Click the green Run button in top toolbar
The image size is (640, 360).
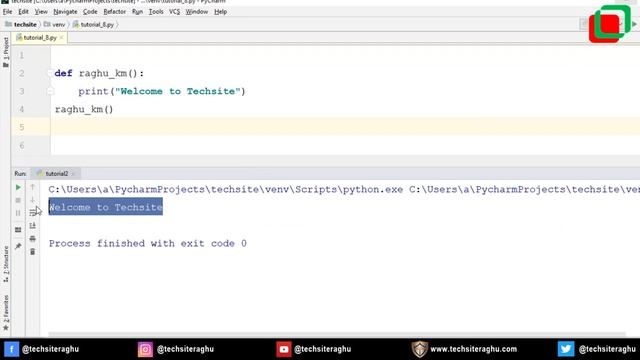pyautogui.click(x=635, y=24)
